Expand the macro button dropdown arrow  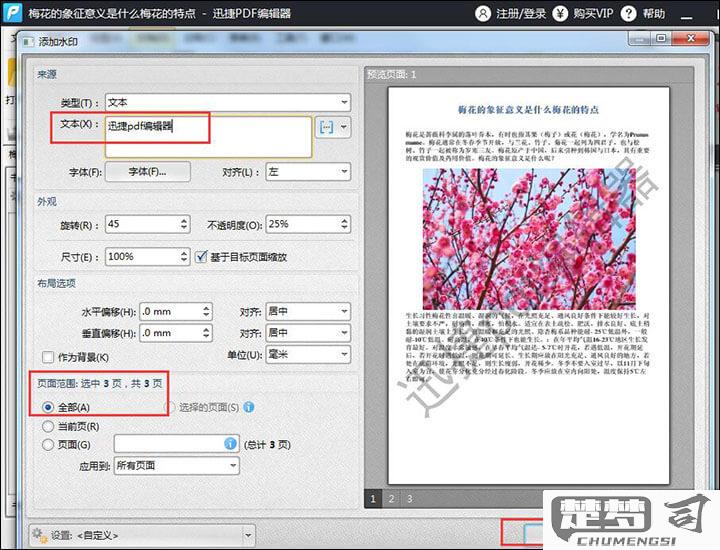344,127
